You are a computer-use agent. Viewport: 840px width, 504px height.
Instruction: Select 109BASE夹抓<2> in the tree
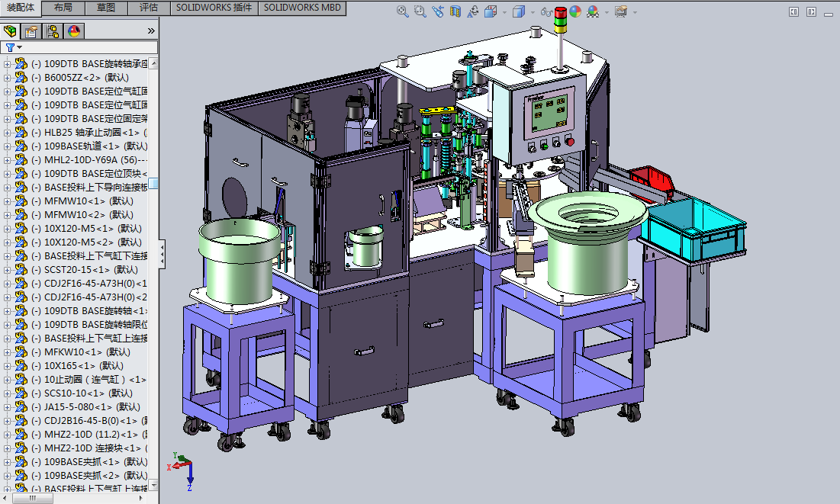[x=89, y=475]
